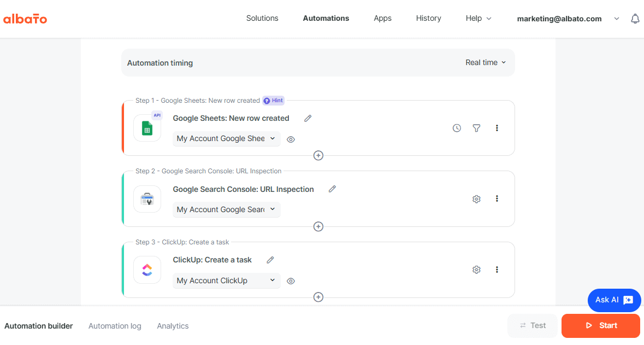This screenshot has height=345, width=644.
Task: Open three-dot menu on Google Search Console step
Action: 497,198
